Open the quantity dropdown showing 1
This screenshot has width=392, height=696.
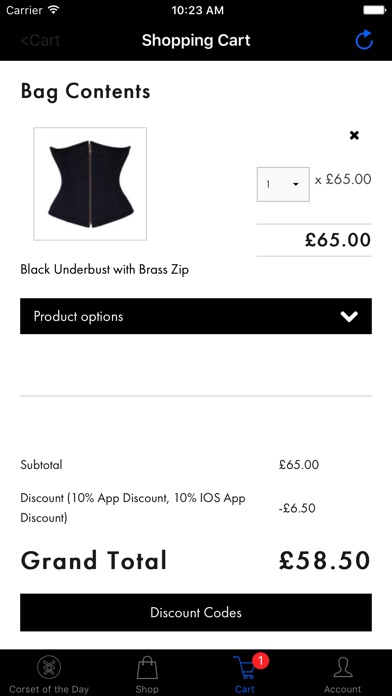[x=283, y=184]
